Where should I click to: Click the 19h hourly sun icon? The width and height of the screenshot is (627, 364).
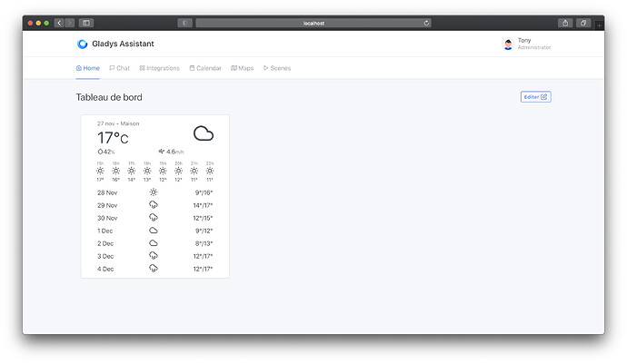tap(163, 171)
